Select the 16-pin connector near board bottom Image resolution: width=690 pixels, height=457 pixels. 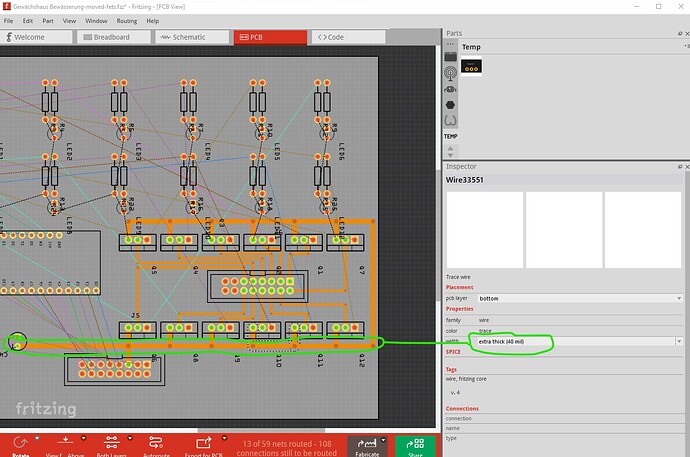coord(114,369)
